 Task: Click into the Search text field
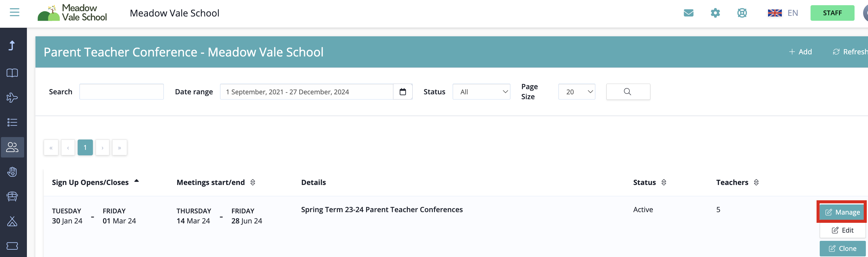coord(121,92)
